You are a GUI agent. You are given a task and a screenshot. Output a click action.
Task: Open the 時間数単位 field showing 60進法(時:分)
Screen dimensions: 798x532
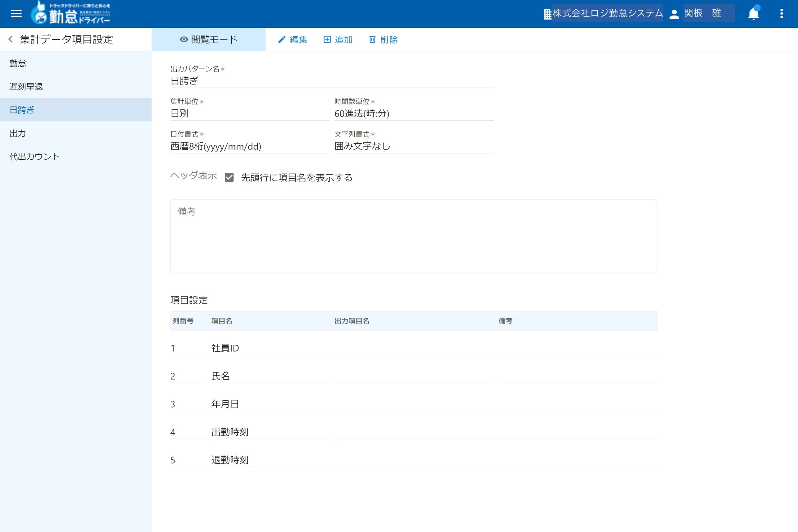tap(414, 114)
